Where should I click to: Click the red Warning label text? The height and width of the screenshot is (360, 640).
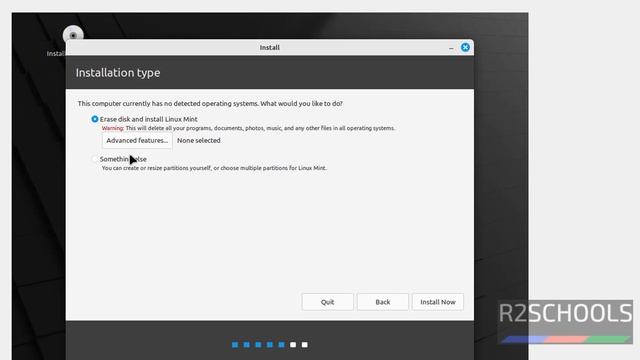tap(113, 128)
